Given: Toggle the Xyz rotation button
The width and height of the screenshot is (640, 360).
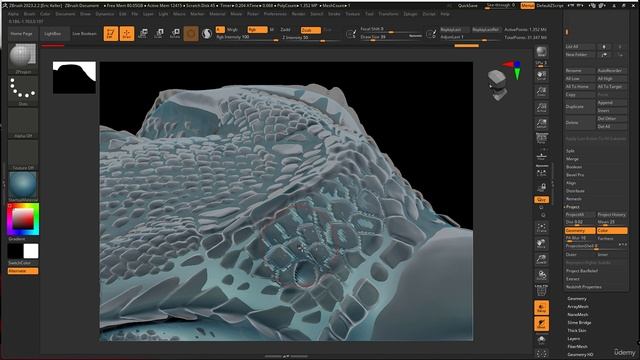Looking at the screenshot, I should [x=542, y=200].
